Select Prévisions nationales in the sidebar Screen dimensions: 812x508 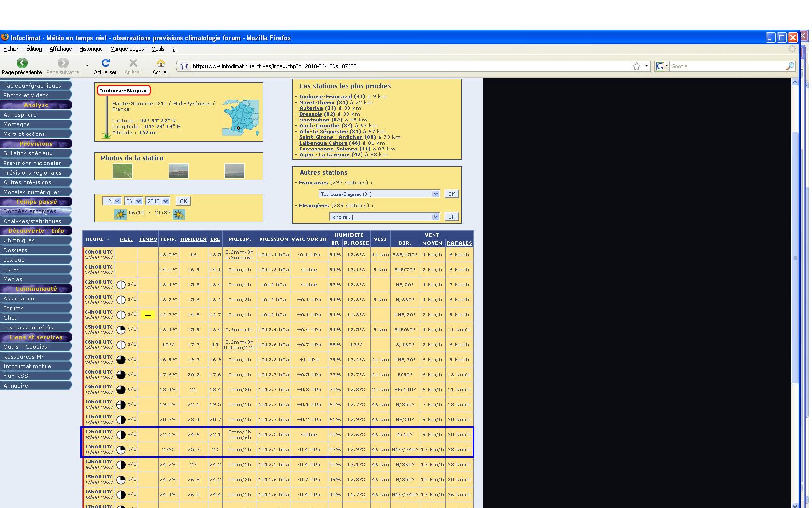pyautogui.click(x=32, y=163)
